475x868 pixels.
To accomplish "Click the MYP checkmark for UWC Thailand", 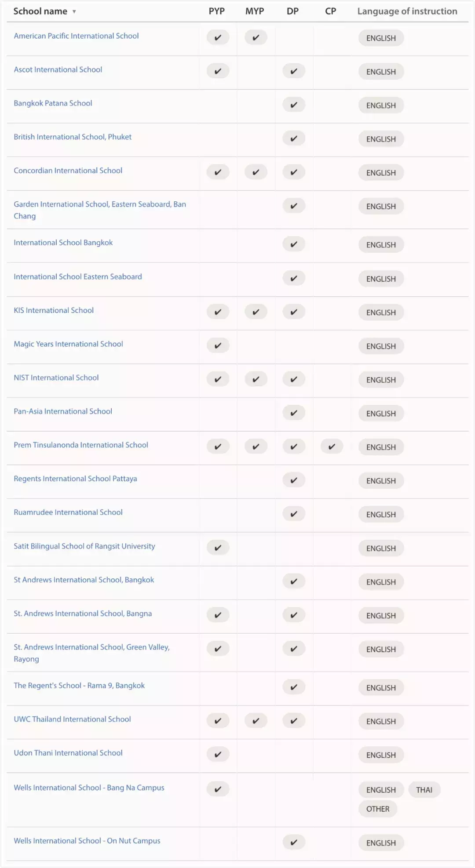I will coord(256,721).
